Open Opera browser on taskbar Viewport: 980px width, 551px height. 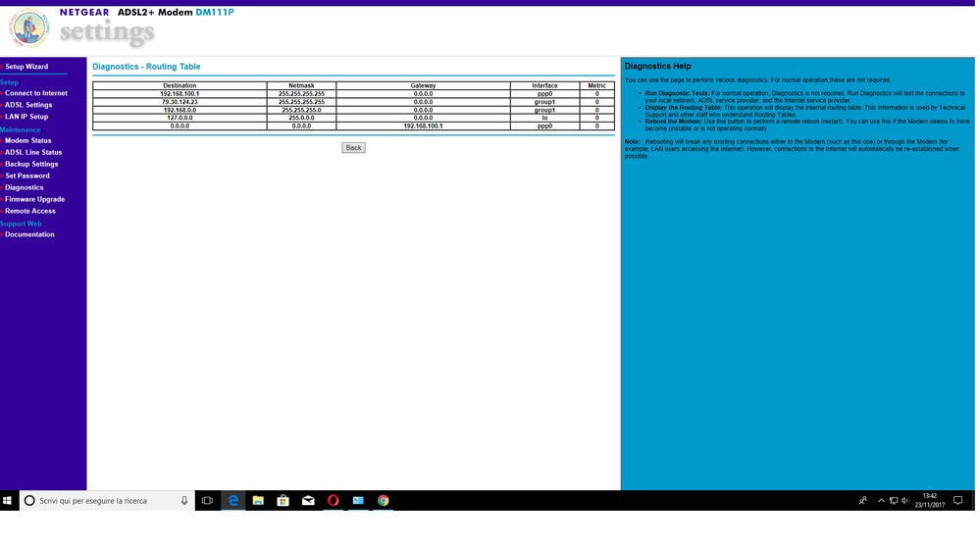coord(334,500)
